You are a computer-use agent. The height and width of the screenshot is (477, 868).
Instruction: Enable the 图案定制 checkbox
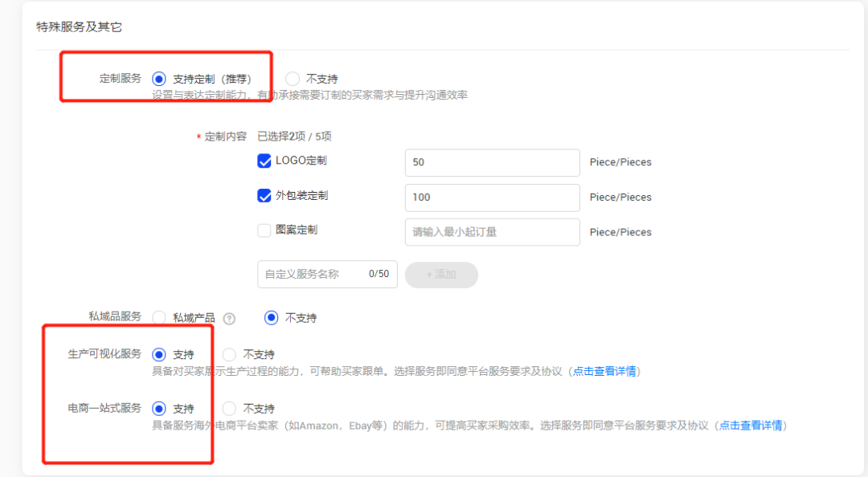(x=264, y=231)
